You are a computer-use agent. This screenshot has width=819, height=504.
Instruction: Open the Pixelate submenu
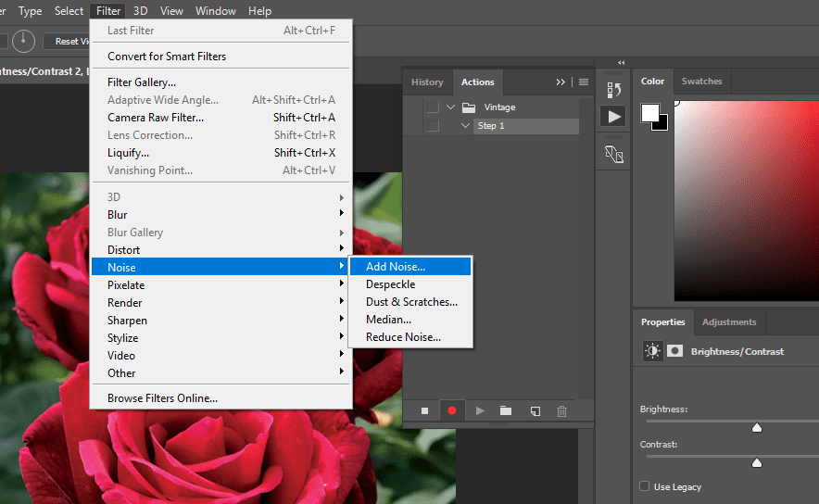220,285
